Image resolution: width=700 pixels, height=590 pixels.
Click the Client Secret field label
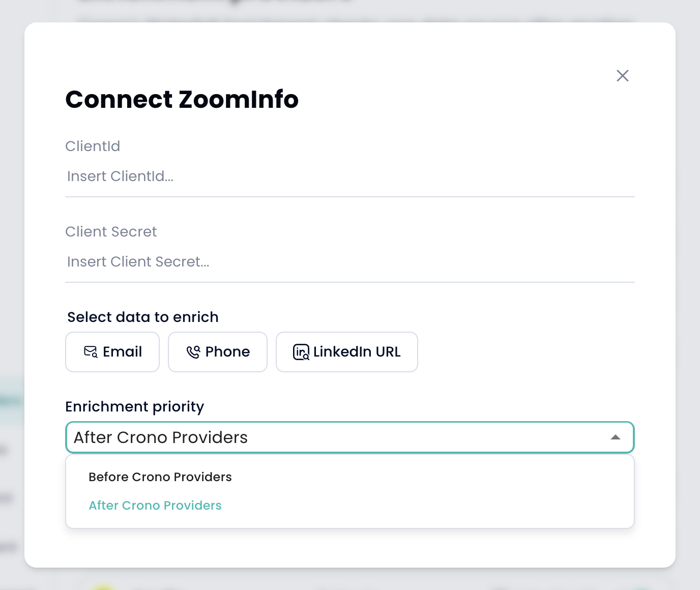pyautogui.click(x=111, y=232)
